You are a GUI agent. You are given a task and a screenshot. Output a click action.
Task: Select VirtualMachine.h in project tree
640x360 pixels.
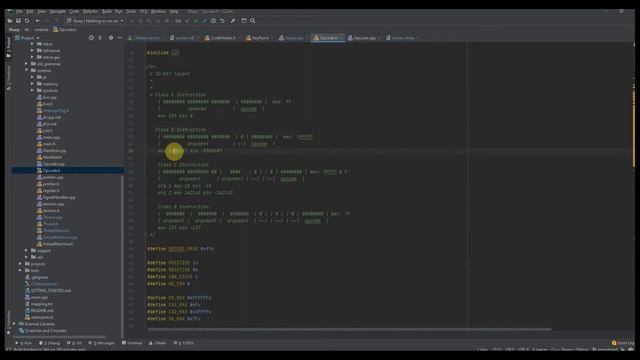tap(58, 244)
